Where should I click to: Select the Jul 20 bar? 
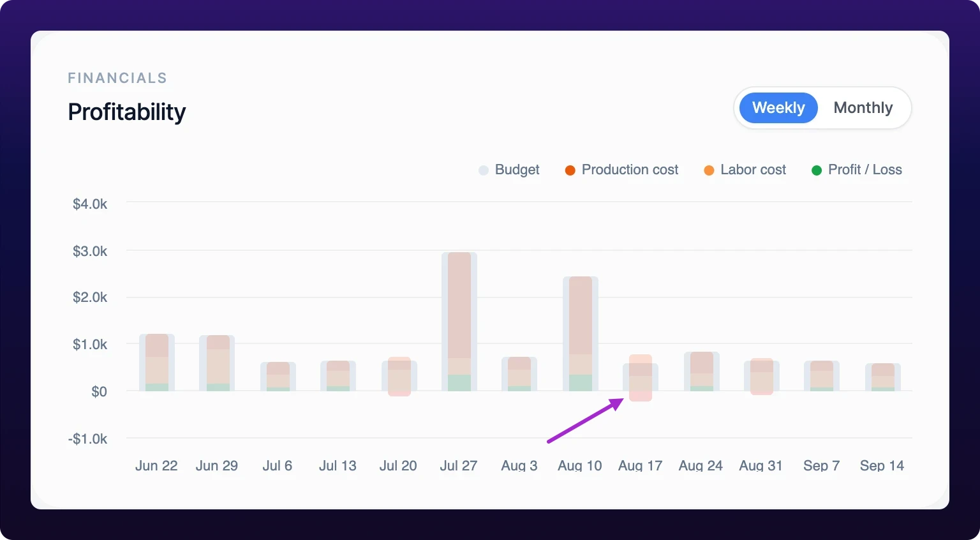(399, 377)
